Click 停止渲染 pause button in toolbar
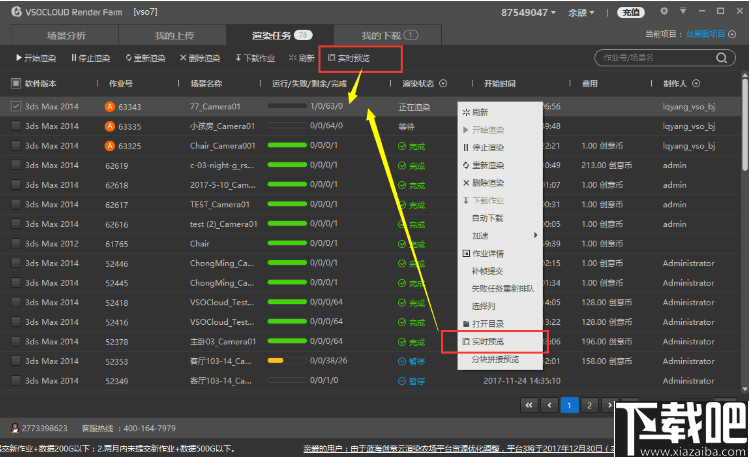 [90, 58]
